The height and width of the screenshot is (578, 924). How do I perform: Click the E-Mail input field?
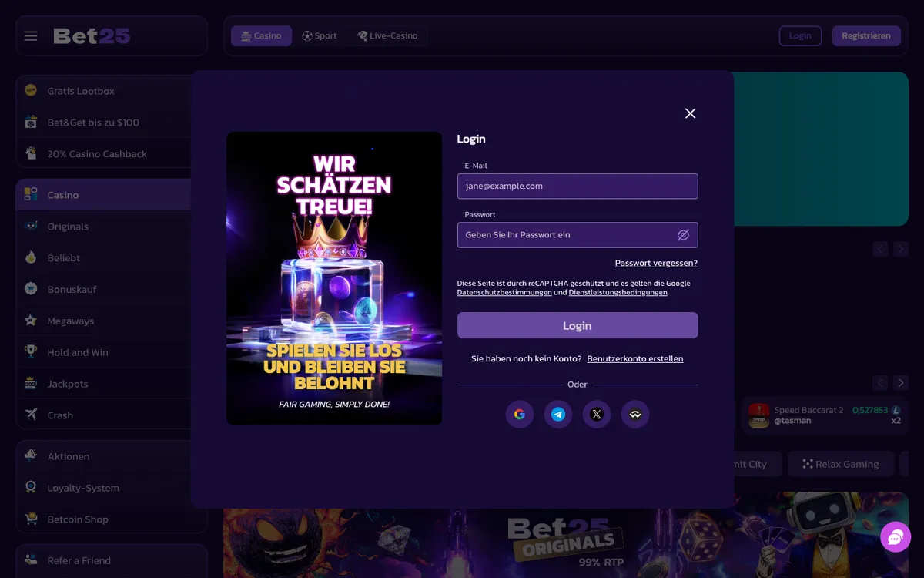pyautogui.click(x=577, y=187)
